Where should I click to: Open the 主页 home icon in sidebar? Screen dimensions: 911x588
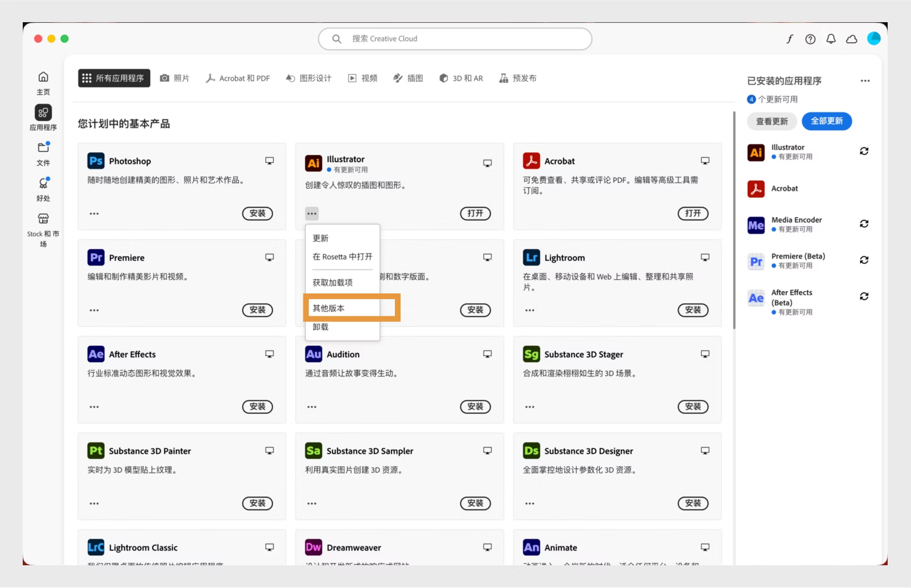point(43,77)
